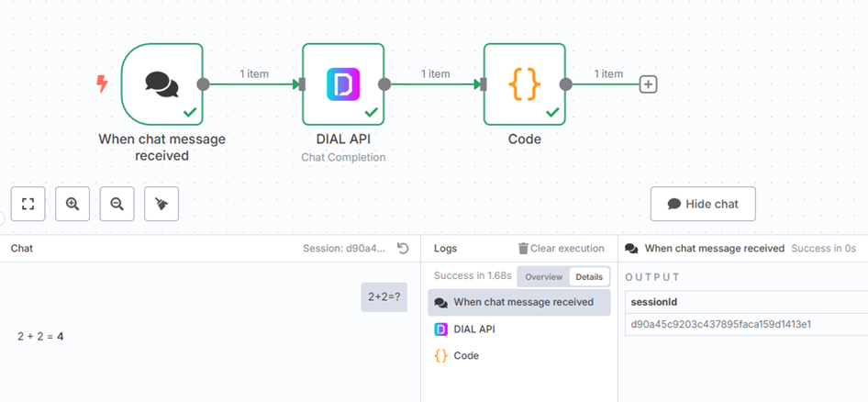Image resolution: width=868 pixels, height=402 pixels.
Task: Open the Code node on canvas
Action: point(525,84)
